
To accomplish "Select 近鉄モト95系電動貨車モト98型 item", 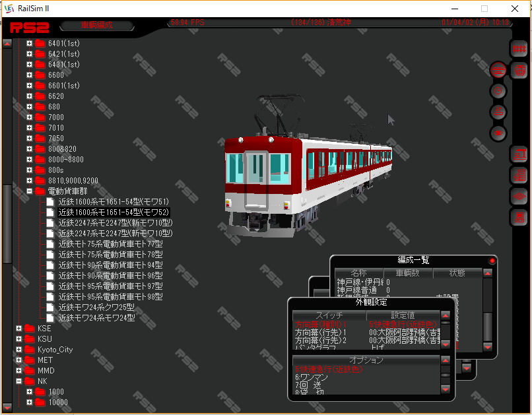I will coord(110,297).
